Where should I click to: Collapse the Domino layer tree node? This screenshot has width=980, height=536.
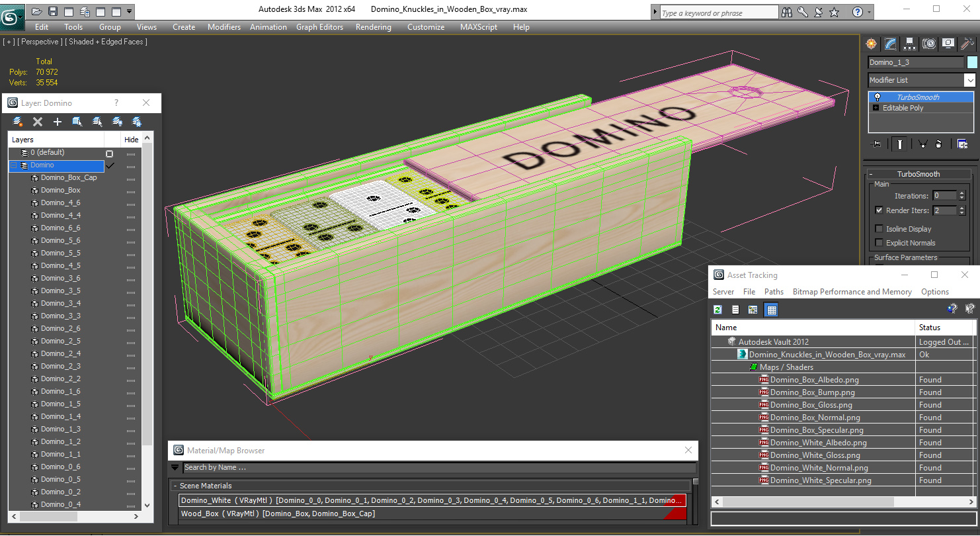point(13,165)
